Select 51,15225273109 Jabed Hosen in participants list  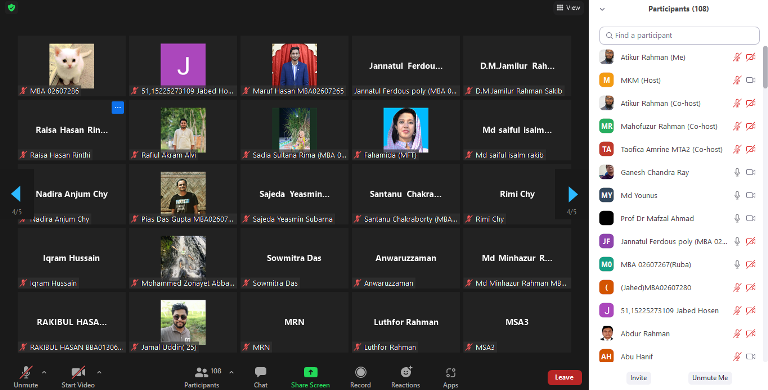pos(678,311)
